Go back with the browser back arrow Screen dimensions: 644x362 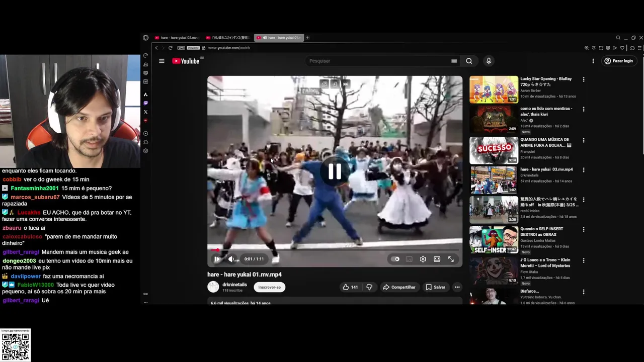156,48
